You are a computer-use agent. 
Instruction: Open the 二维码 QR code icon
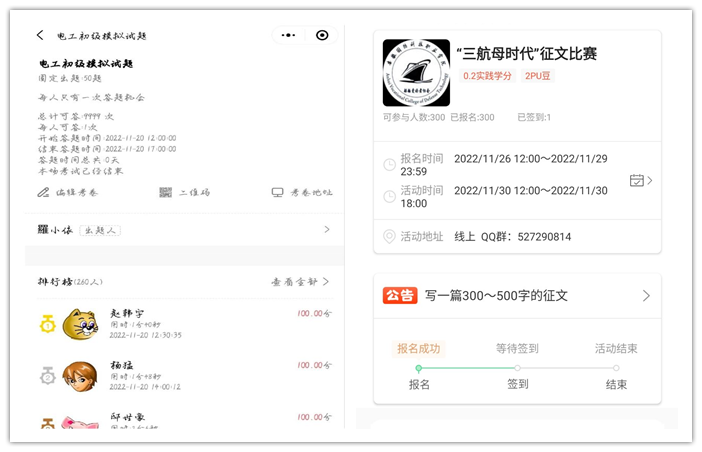[x=165, y=192]
